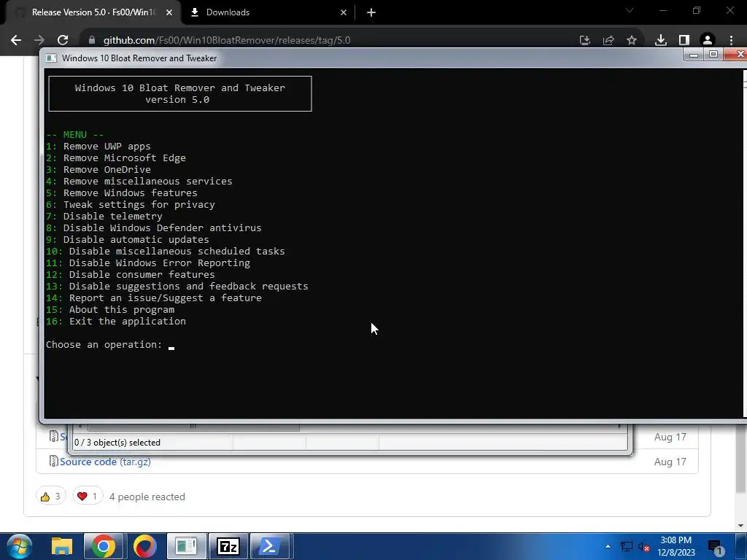The image size is (747, 560).
Task: Open File Explorer from taskbar
Action: 62,546
